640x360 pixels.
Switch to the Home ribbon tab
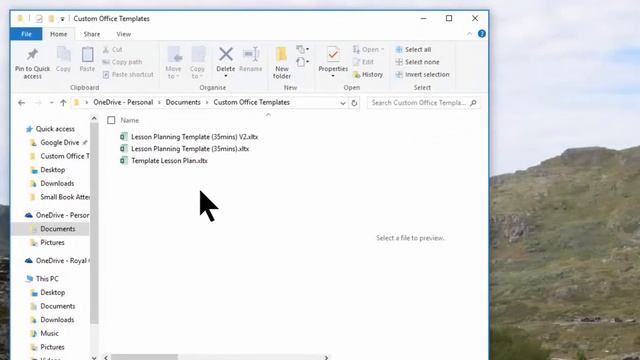coord(58,34)
